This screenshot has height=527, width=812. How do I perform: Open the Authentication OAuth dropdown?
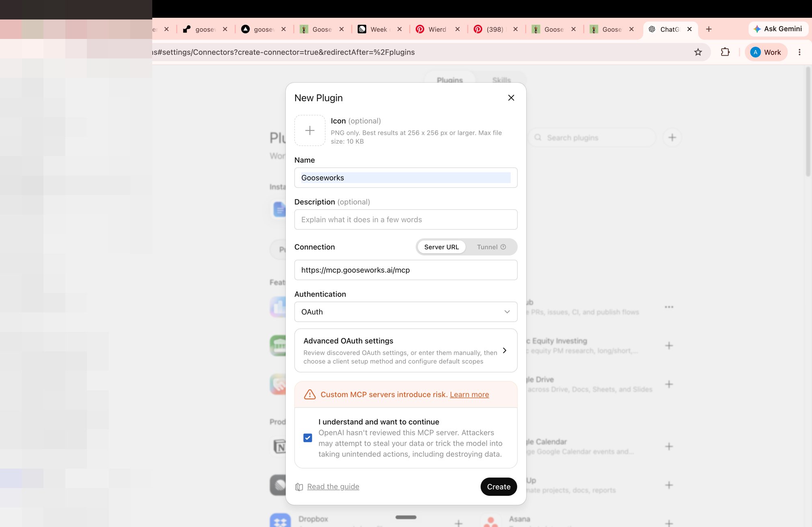pyautogui.click(x=406, y=312)
